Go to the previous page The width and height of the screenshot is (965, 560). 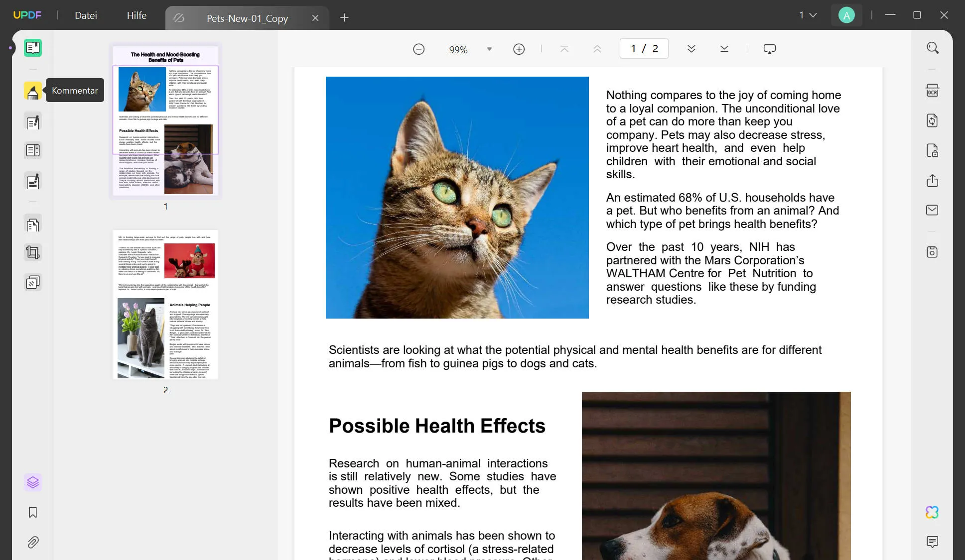click(597, 49)
